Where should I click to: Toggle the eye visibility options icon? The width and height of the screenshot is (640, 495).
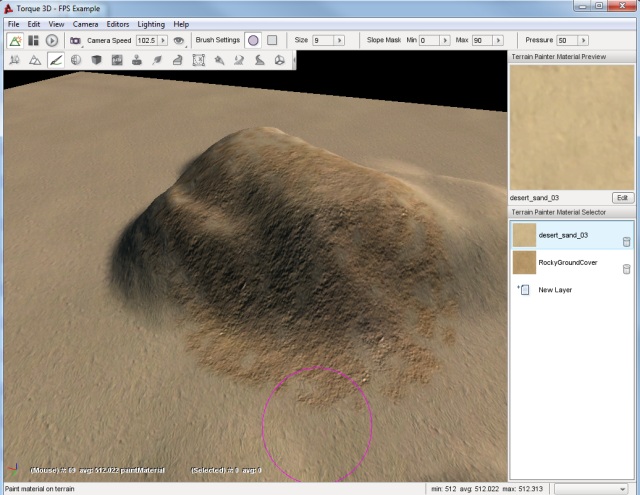[178, 41]
